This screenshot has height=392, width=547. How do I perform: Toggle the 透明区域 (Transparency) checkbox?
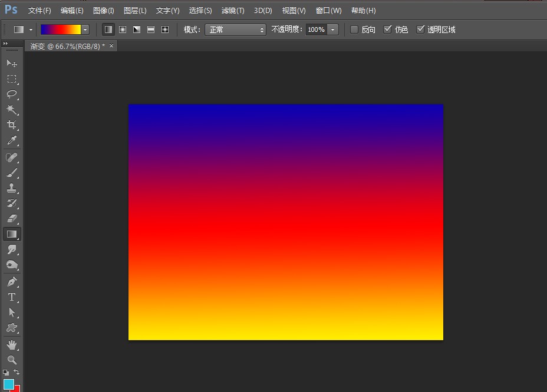(x=420, y=29)
